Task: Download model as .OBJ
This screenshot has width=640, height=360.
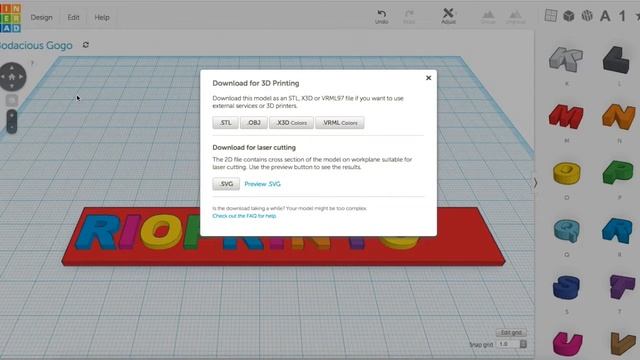Action: point(253,122)
